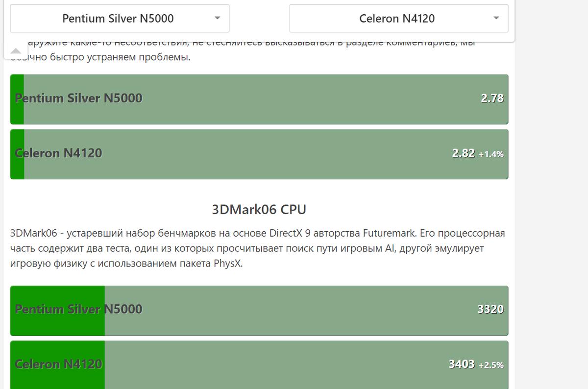Select the Celeron N4120 bar scoring 2.82
The image size is (588, 389).
point(259,154)
